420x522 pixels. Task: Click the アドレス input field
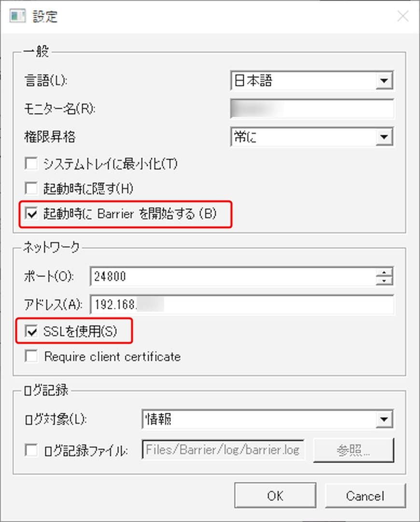tap(242, 304)
